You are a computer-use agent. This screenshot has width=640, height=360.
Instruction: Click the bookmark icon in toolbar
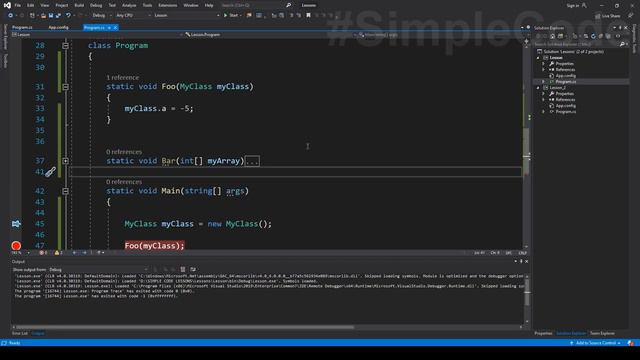[309, 16]
